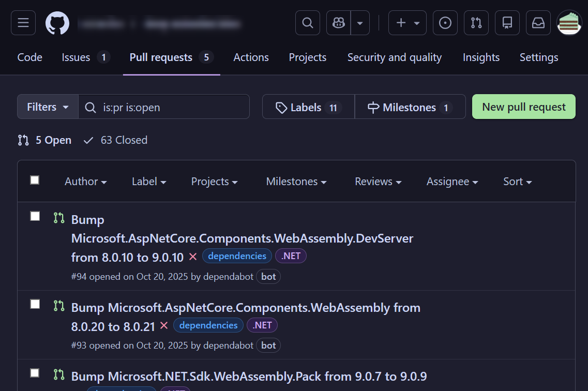Click open PR icon beside WebAssembly.Pack bump
588x391 pixels.
pos(59,374)
